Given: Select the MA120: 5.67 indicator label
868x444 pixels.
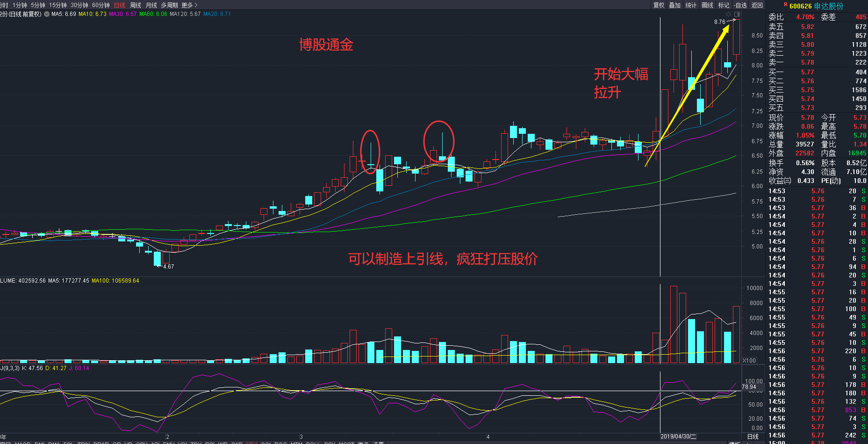Looking at the screenshot, I should point(185,14).
